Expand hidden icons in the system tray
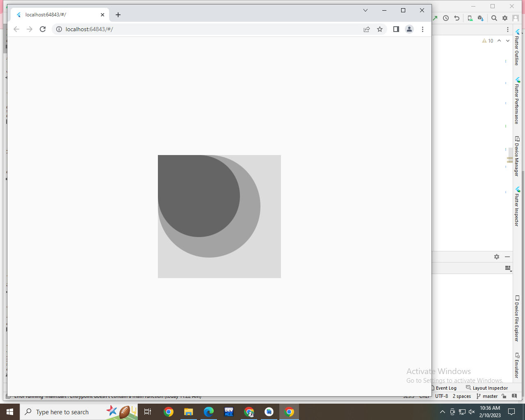Viewport: 525px width, 420px height. tap(442, 412)
